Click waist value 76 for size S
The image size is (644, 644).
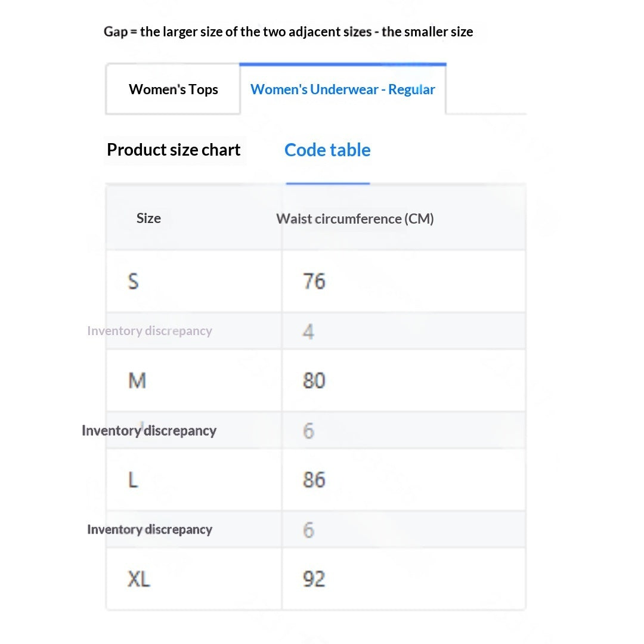[x=314, y=281]
